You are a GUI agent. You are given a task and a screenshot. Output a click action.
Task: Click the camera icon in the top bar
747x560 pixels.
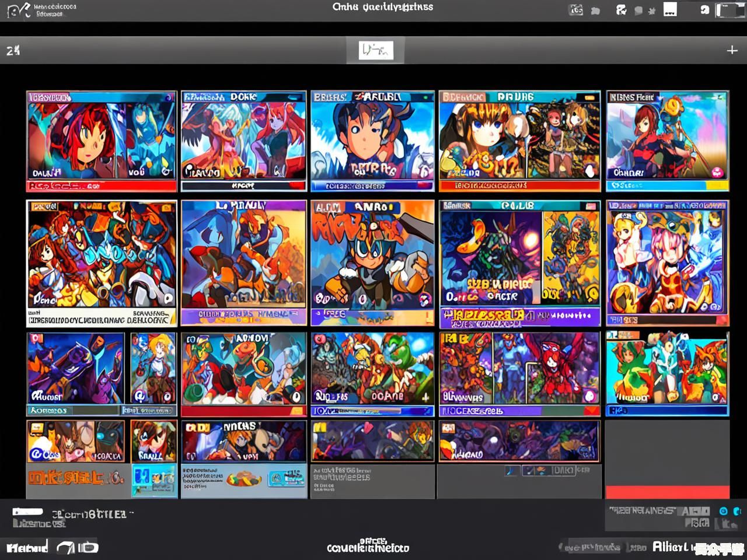(576, 10)
